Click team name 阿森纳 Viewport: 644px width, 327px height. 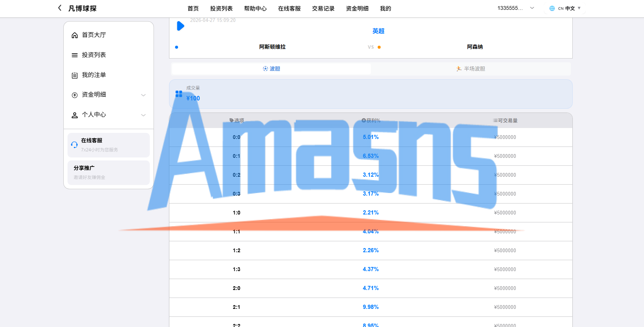[x=475, y=47]
